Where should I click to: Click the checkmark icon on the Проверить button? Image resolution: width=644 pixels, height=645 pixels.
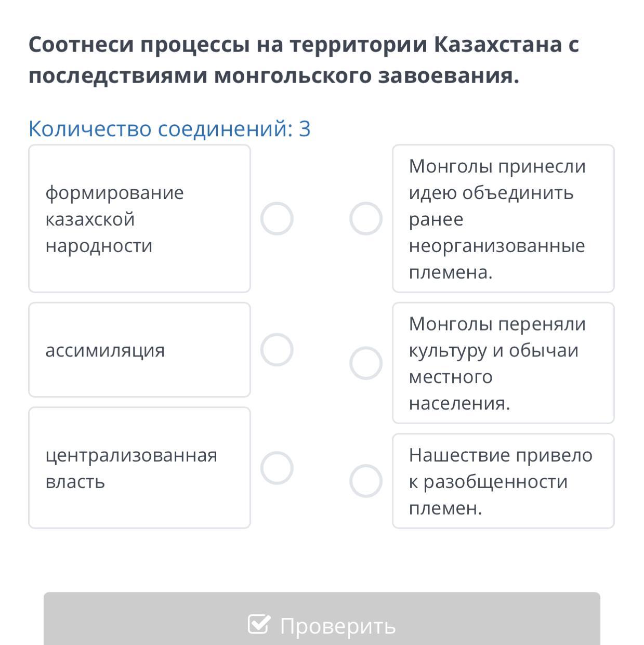259,624
